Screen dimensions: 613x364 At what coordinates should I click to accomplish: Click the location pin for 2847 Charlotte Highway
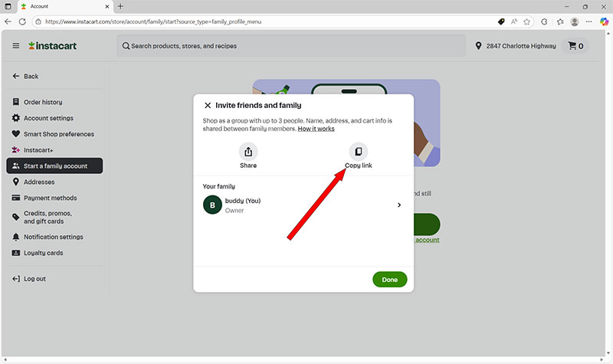(x=479, y=46)
